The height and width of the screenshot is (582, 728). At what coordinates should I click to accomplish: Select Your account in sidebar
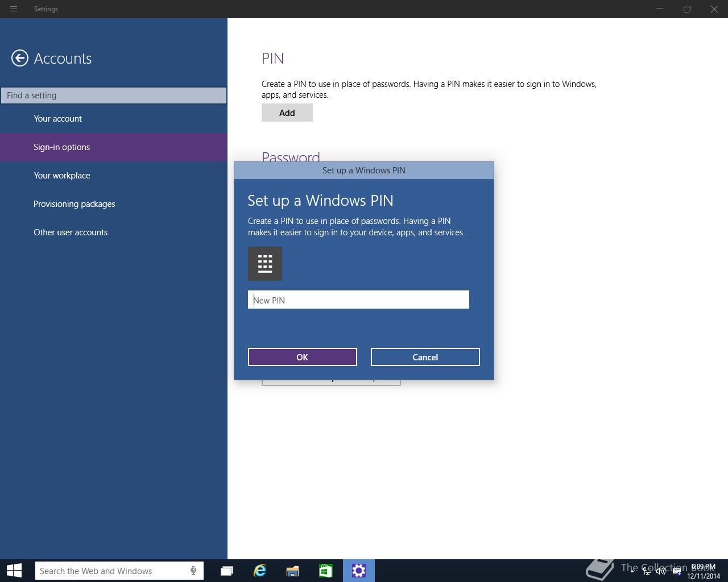click(114, 119)
